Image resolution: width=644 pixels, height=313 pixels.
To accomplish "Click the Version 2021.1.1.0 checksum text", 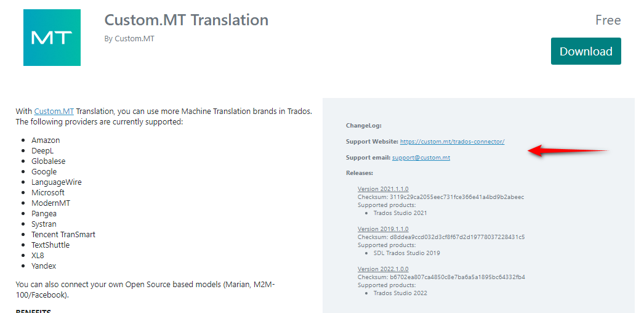I will (441, 197).
